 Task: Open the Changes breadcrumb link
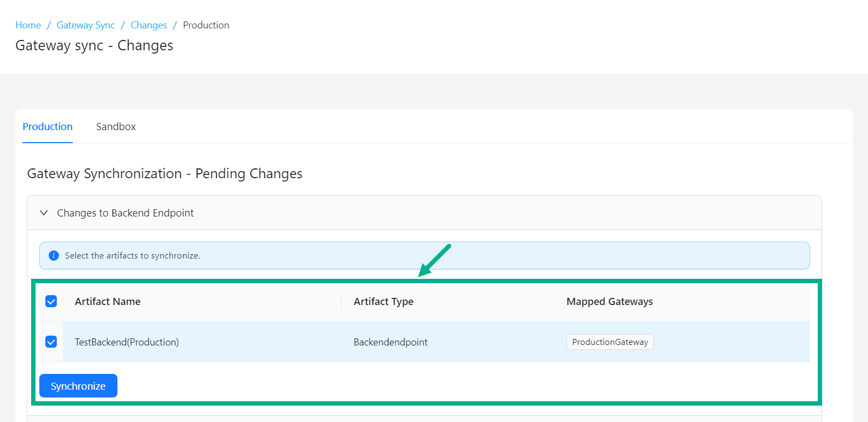pyautogui.click(x=149, y=25)
